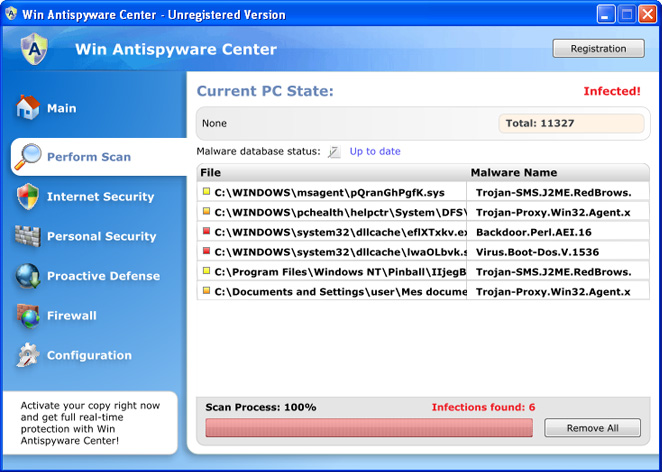The width and height of the screenshot is (662, 472).
Task: Click the malware database status update icon
Action: pyautogui.click(x=334, y=152)
